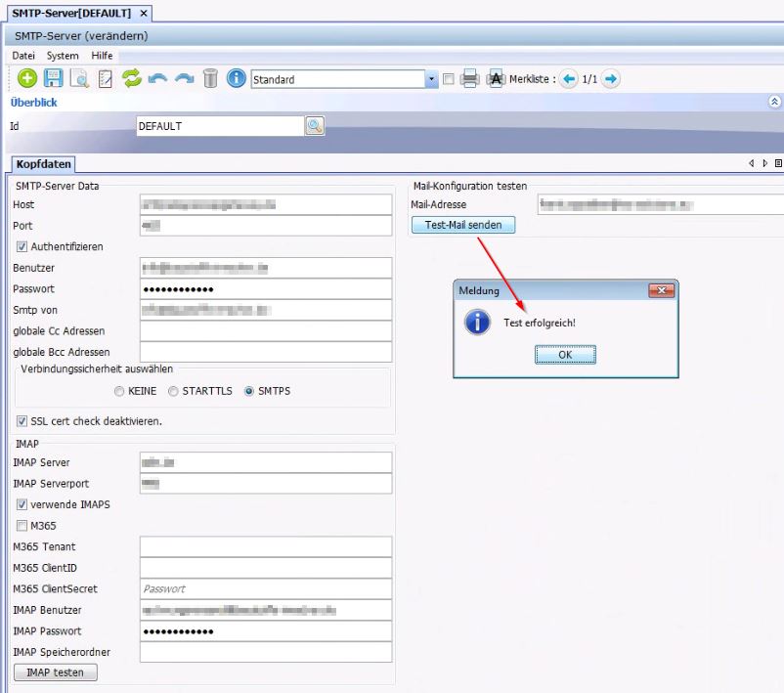Collapse the Überblick section chevron
This screenshot has height=693, width=784.
[x=774, y=101]
